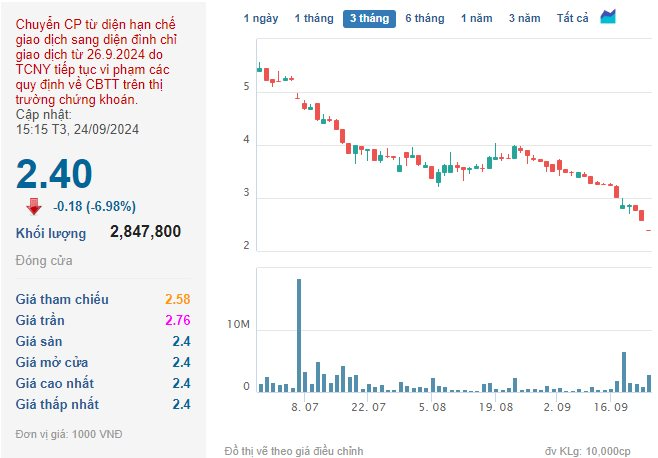Click the Giá sàn label

tap(39, 341)
